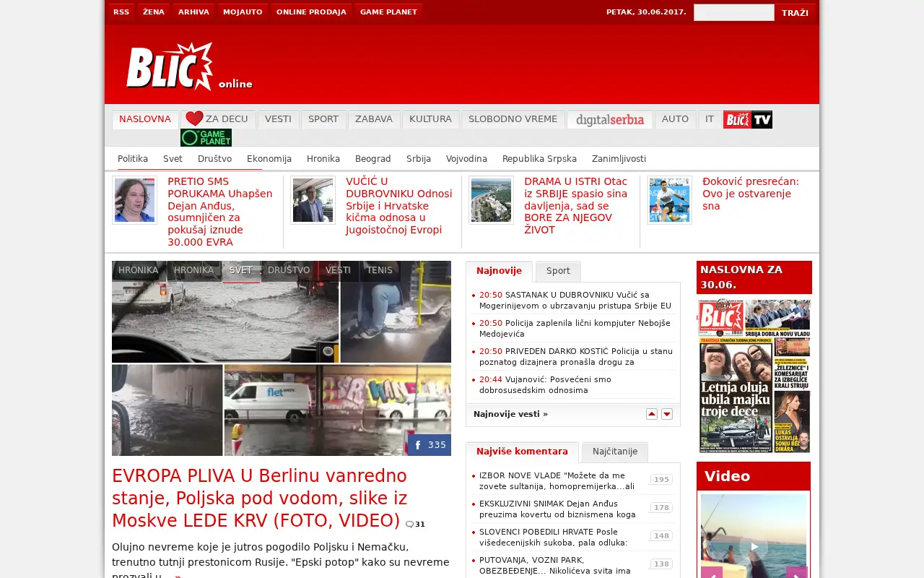Screen dimensions: 924x578
Task: Select the SVET slide tab on featured story
Action: 240,271
